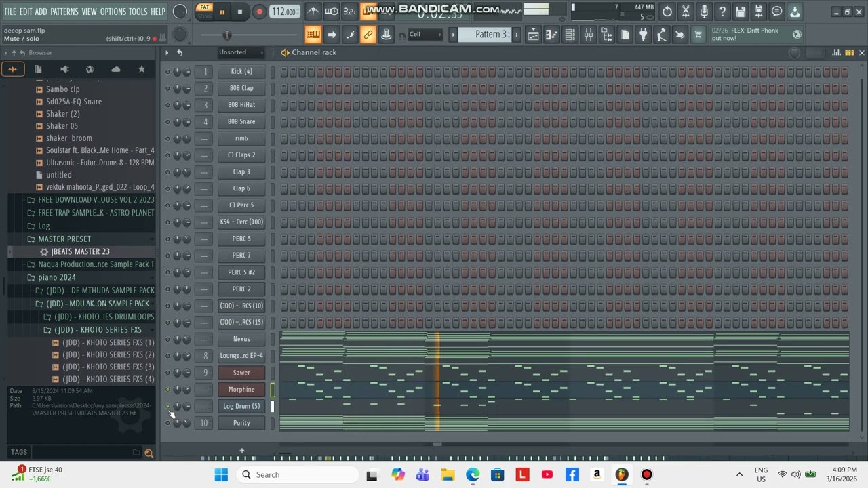Toggle the typing keyboard to piano icon

[x=313, y=35]
